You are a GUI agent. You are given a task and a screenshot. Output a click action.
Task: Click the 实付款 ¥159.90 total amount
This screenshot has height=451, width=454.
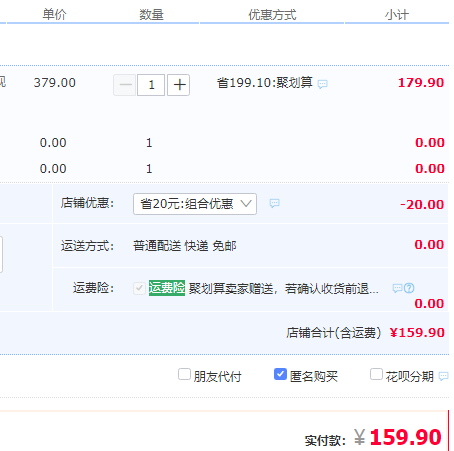coord(397,437)
